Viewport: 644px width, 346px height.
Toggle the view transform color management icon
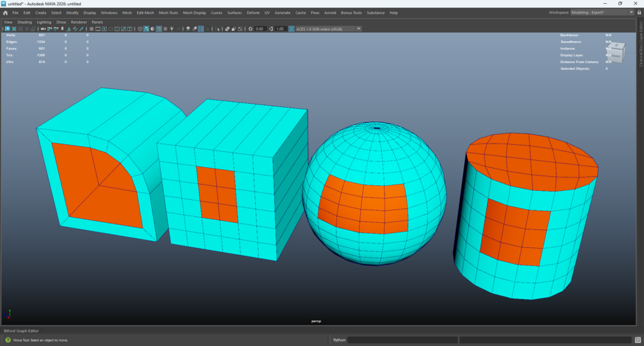click(292, 29)
